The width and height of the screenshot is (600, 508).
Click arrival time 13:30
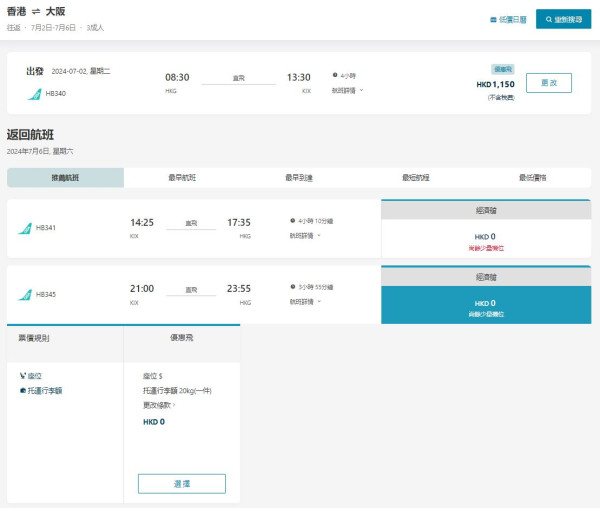[x=299, y=77]
